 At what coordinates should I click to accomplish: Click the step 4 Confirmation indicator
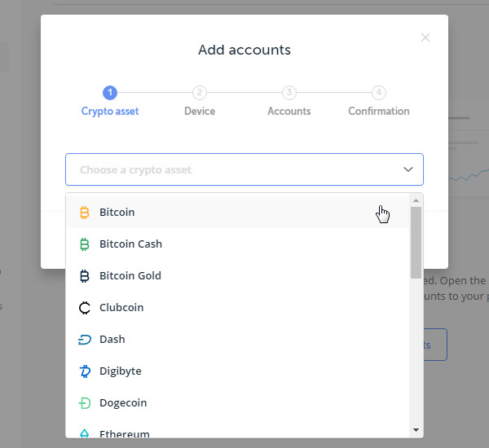pos(379,93)
